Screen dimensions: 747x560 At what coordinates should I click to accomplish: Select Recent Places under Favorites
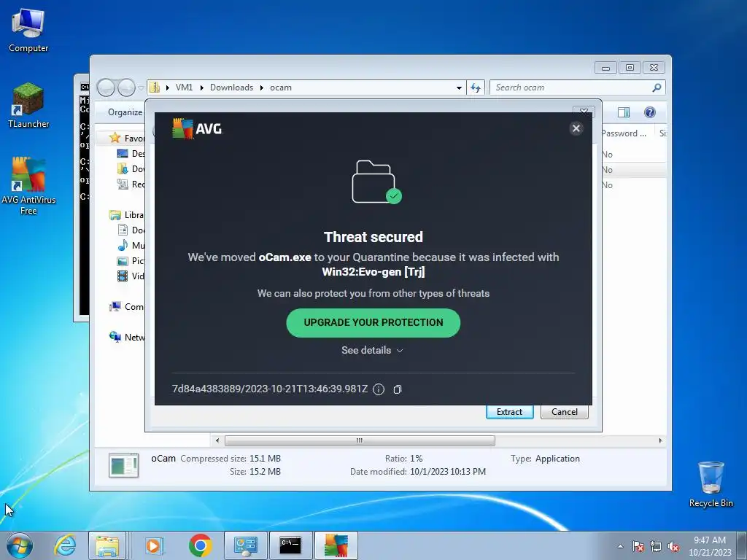(x=131, y=184)
